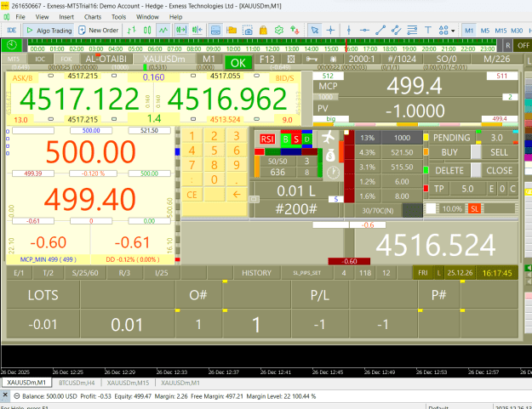Select the equidistant channel drawing tool

396,30
